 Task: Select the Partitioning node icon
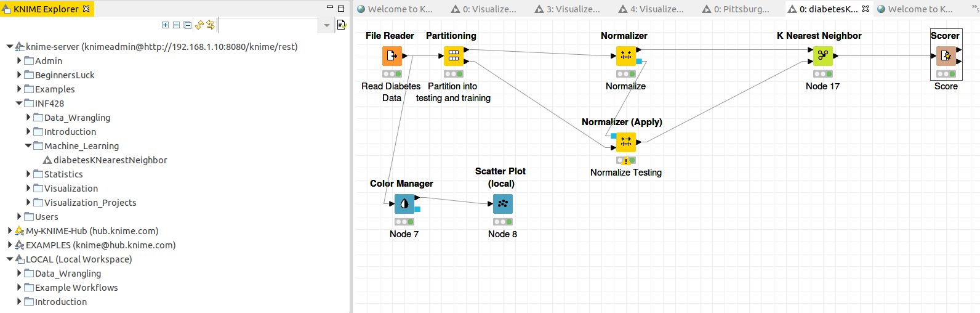coord(453,56)
